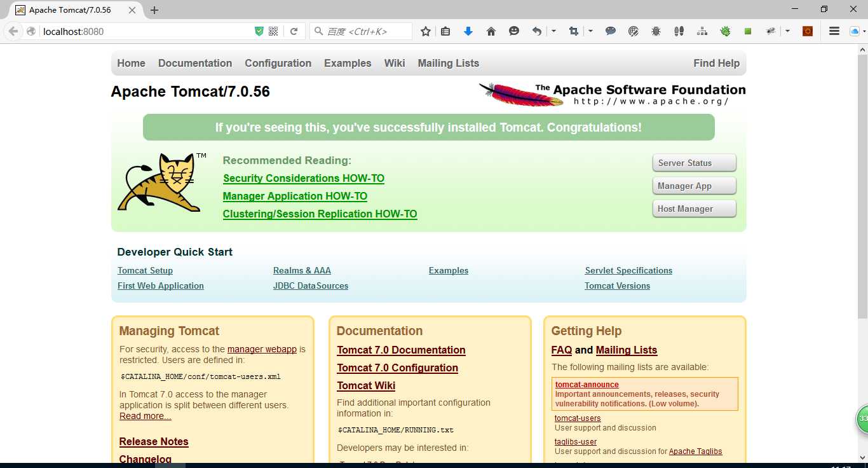Click the crop screenshot tool icon
Viewport: 868px width, 468px height.
point(574,31)
